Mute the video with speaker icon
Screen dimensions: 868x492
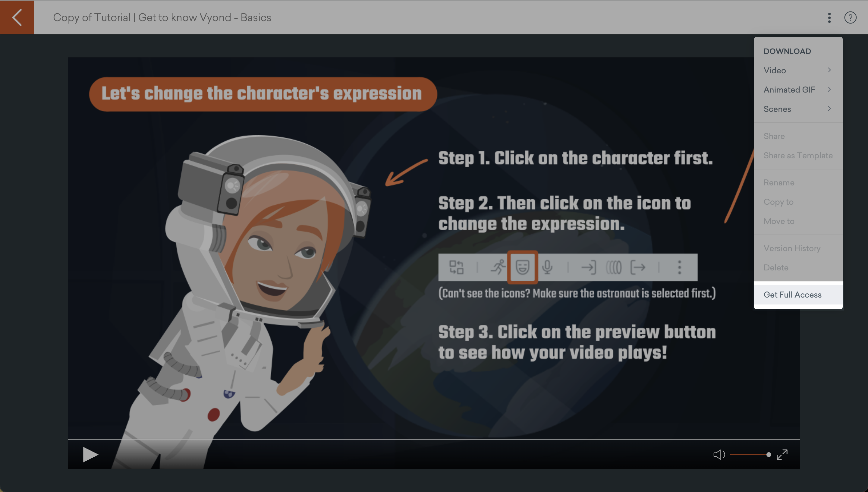pyautogui.click(x=719, y=455)
